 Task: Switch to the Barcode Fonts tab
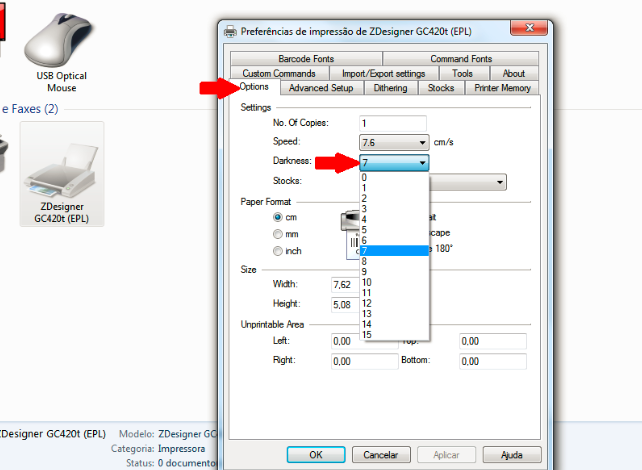pyautogui.click(x=306, y=59)
